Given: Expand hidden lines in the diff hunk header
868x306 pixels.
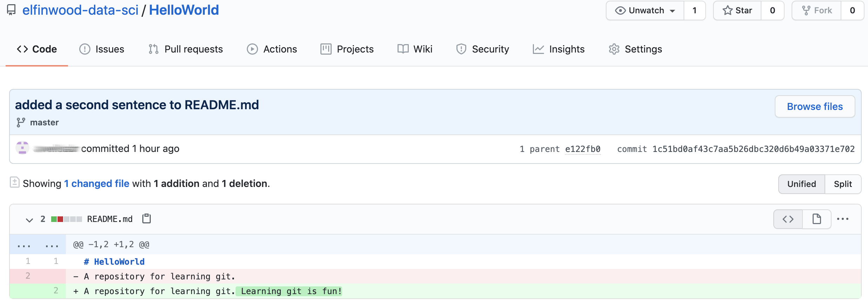Looking at the screenshot, I should (x=38, y=245).
